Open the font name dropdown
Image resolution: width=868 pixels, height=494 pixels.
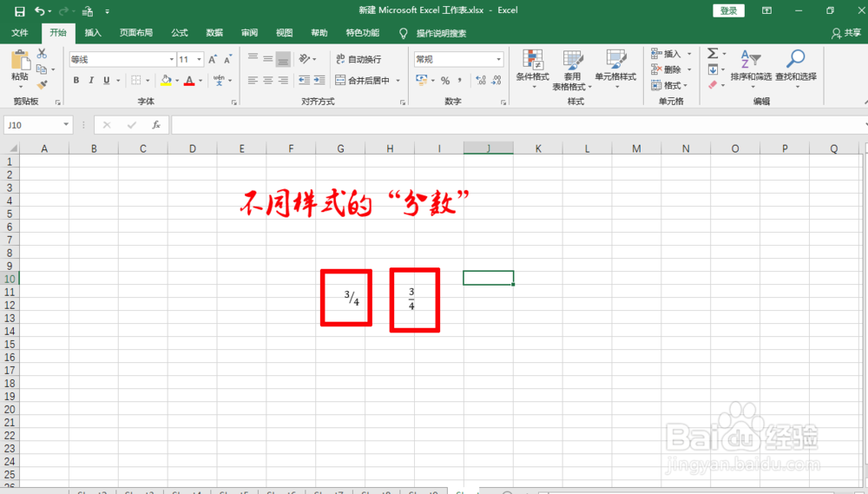[172, 59]
